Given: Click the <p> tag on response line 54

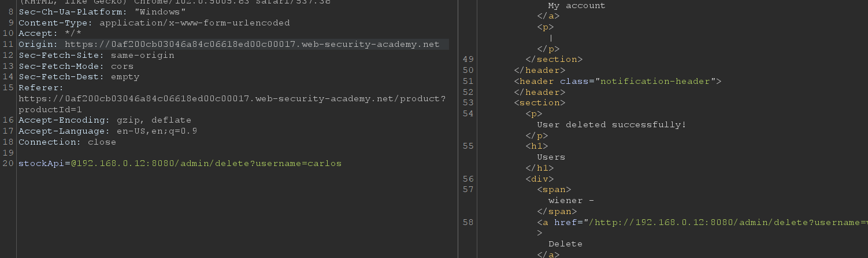Looking at the screenshot, I should tap(534, 114).
